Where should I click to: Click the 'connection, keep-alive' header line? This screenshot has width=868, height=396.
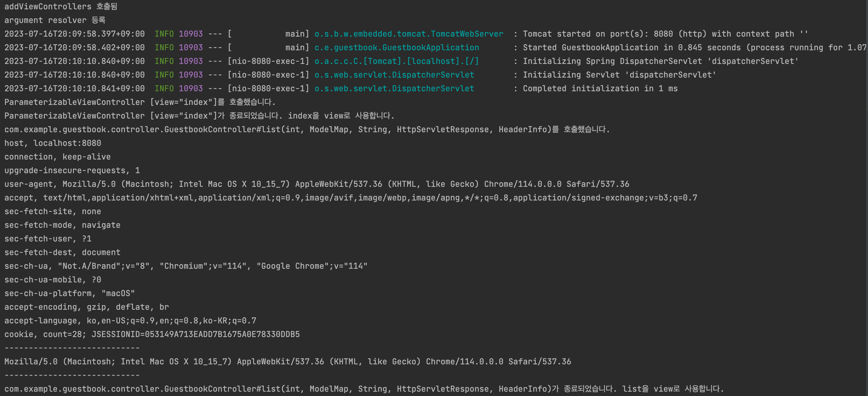click(57, 157)
